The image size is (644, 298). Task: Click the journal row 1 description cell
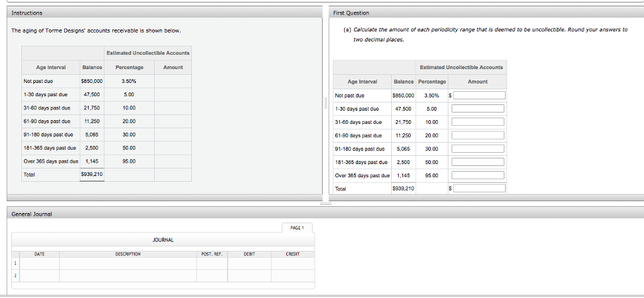pyautogui.click(x=128, y=263)
